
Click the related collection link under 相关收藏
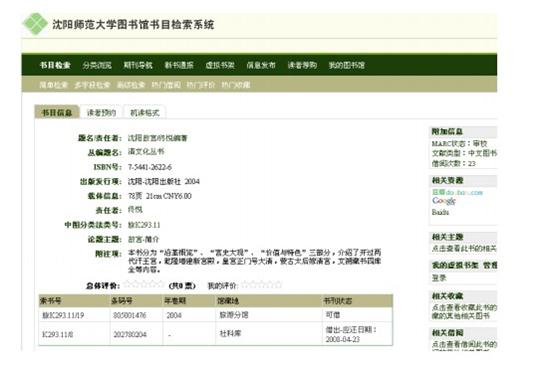coord(464,311)
